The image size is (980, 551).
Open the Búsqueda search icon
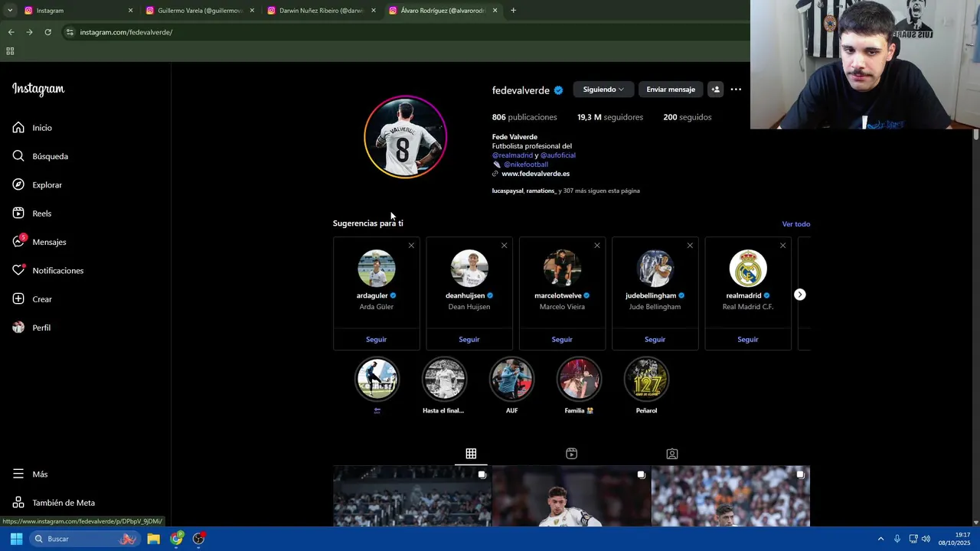(x=18, y=156)
